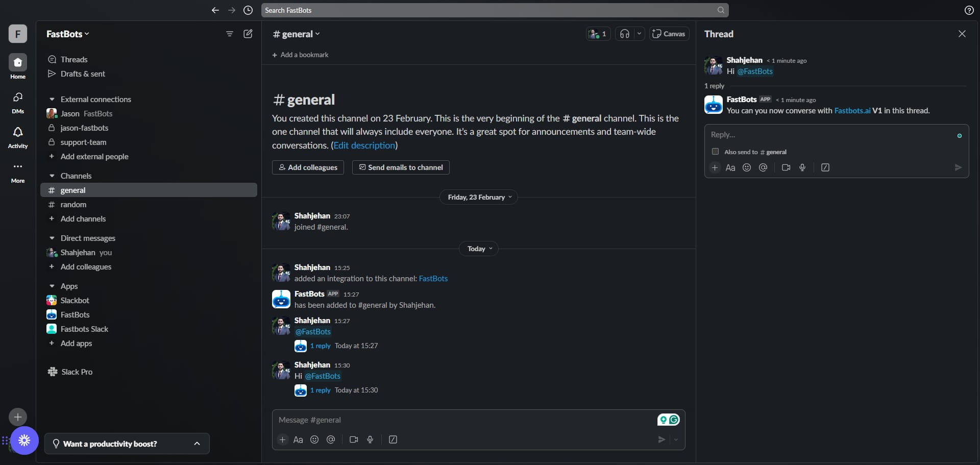The image size is (980, 465).
Task: Go forward using the history forward arrow
Action: pos(232,10)
